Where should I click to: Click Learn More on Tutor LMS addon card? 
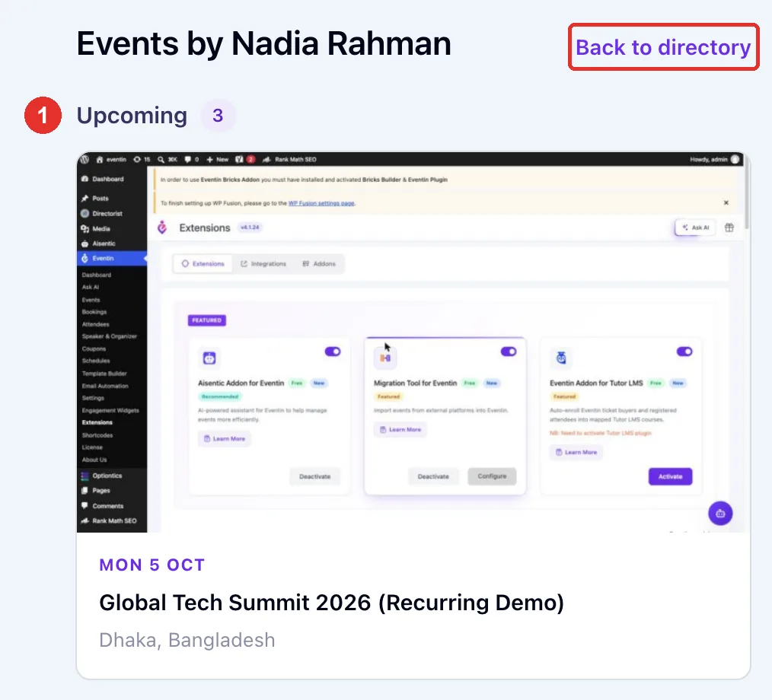point(576,452)
